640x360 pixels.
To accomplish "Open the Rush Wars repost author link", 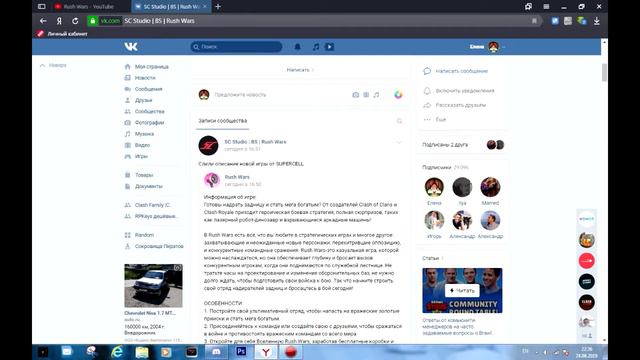I will click(237, 177).
